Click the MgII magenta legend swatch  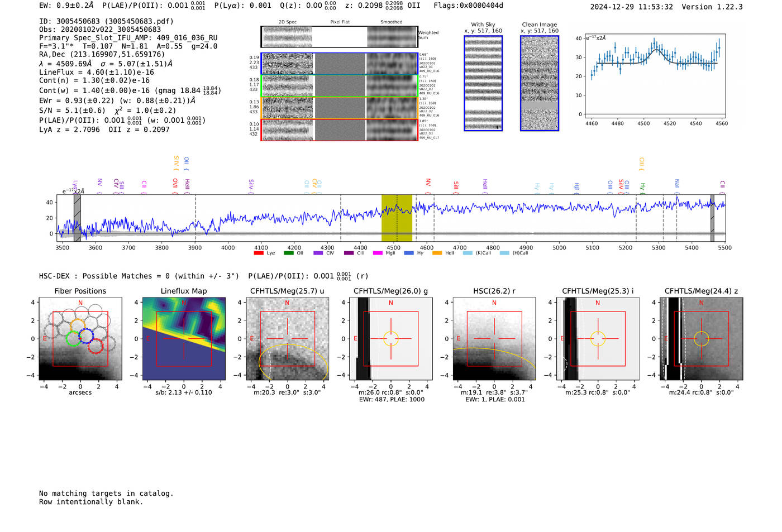[378, 253]
